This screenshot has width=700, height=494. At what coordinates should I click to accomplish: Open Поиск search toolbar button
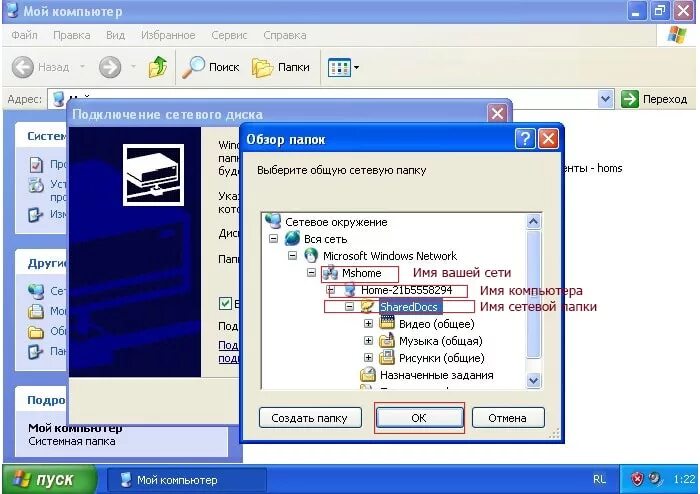click(x=211, y=67)
